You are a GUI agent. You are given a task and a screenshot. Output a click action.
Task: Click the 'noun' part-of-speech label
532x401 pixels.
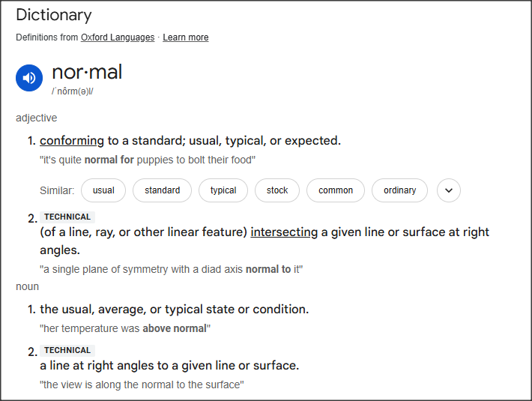(x=27, y=286)
